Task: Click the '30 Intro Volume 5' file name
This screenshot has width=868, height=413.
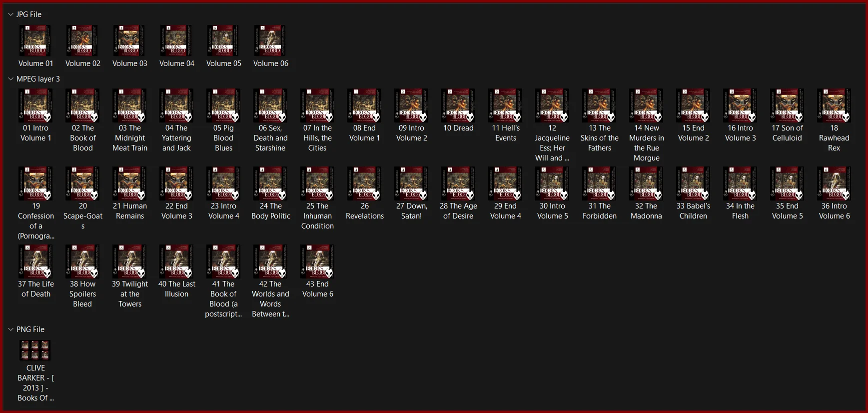Action: [x=553, y=211]
